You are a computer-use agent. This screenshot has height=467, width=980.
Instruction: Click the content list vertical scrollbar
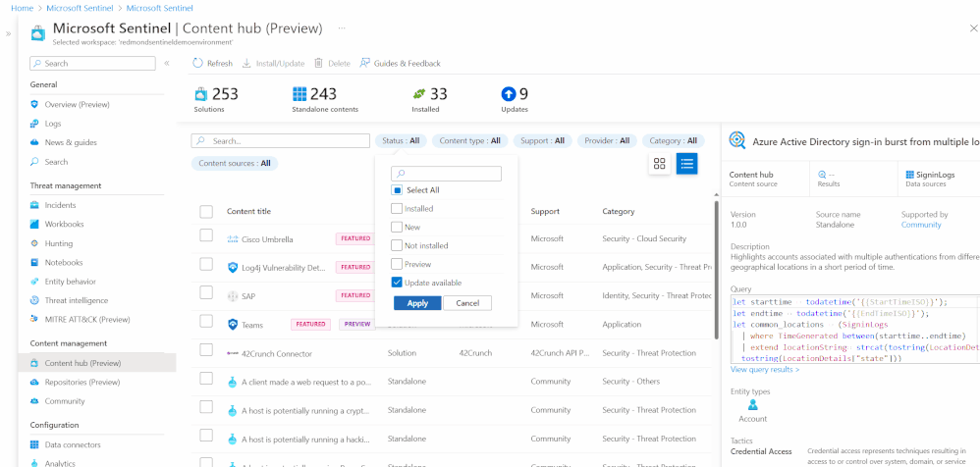click(716, 272)
